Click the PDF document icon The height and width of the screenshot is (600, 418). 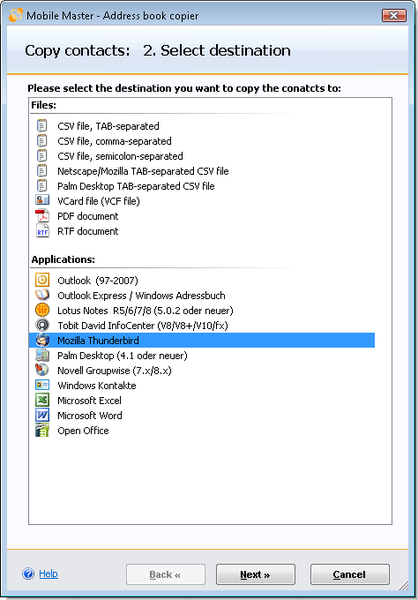42,216
